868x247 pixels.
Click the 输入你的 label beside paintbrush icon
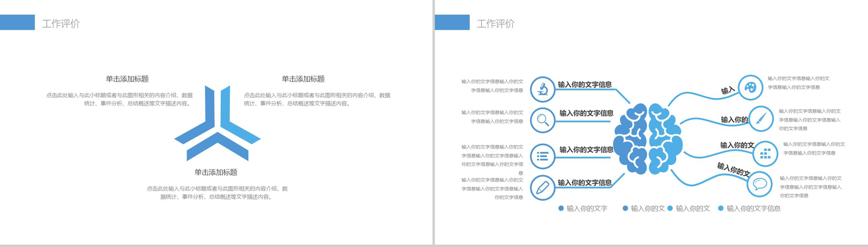pos(734,120)
